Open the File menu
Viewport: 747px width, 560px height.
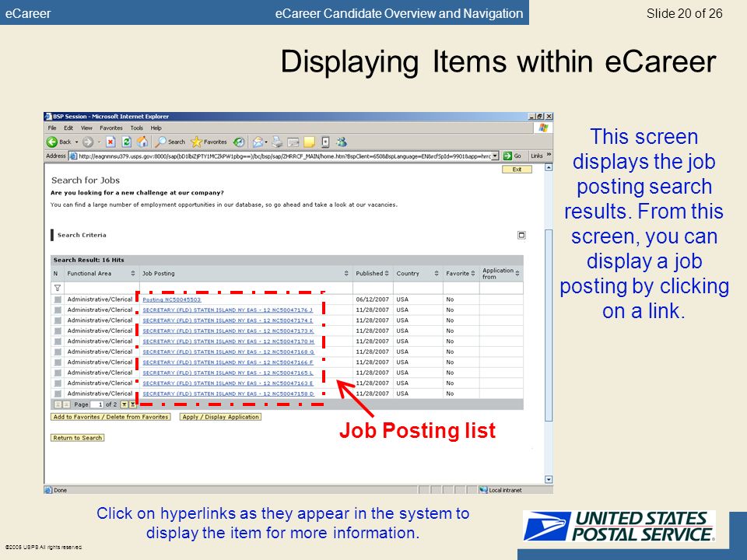pyautogui.click(x=52, y=128)
